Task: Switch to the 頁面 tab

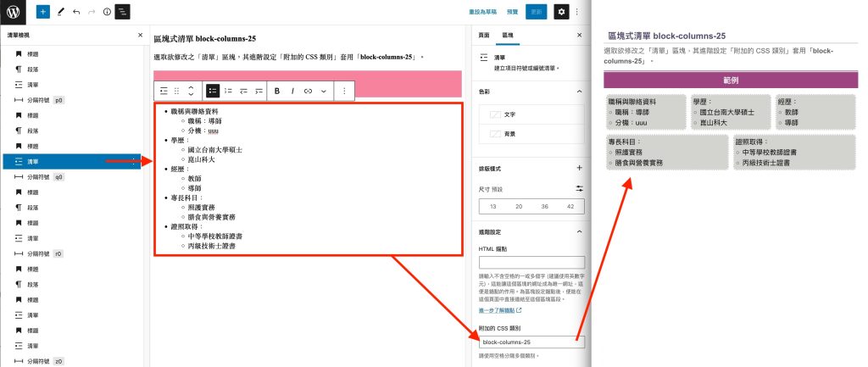Action: pos(484,35)
